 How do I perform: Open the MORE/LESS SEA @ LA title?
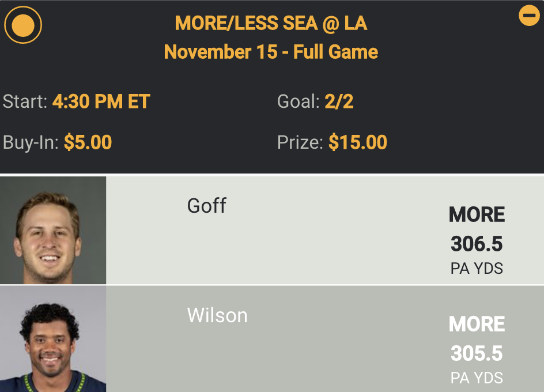271,24
